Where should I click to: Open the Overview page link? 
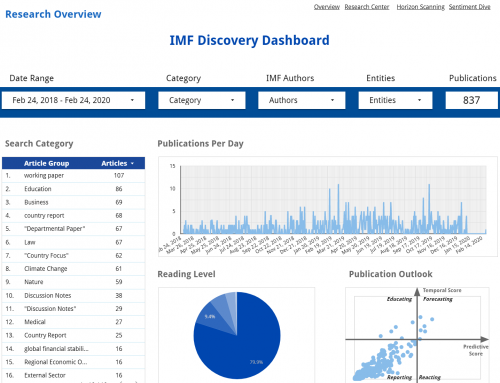click(327, 7)
